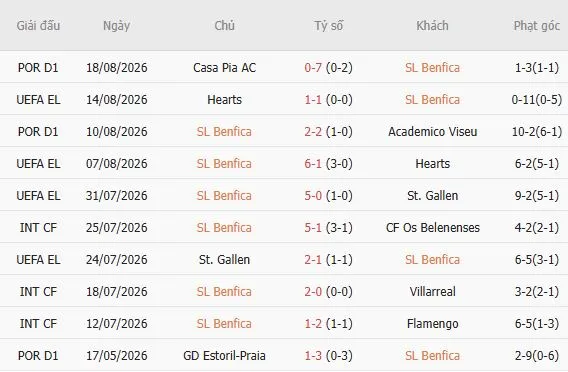Open CF Os Belenenses team page
This screenshot has height=372, width=568.
[x=433, y=227]
